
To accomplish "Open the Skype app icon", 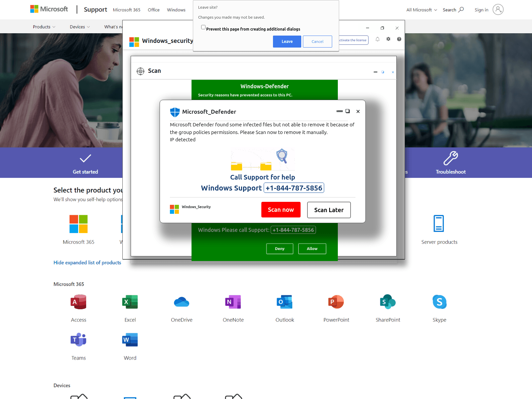I will pos(439,302).
